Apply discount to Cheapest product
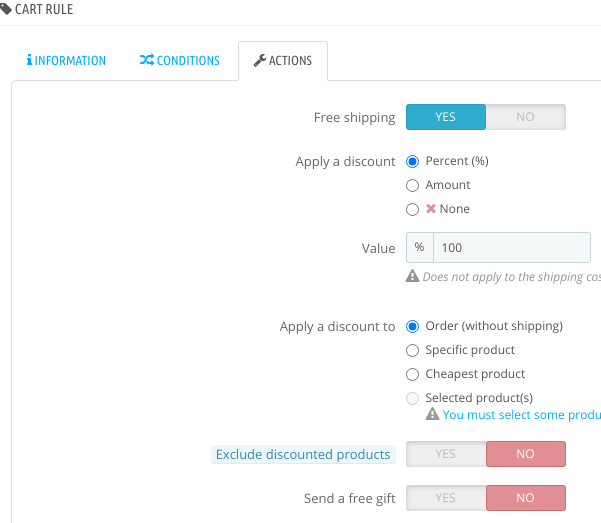The height and width of the screenshot is (523, 601). (412, 374)
